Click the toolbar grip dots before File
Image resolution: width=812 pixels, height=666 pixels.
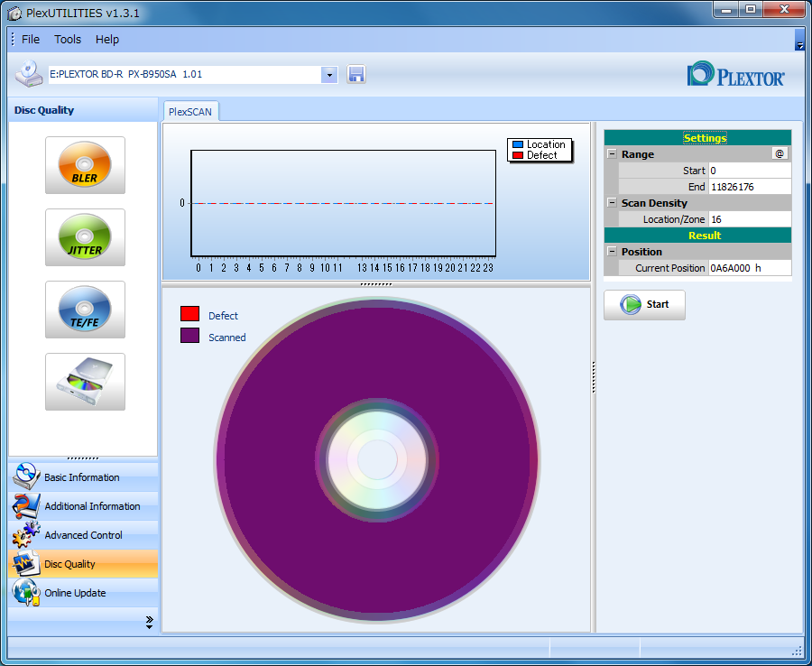point(13,40)
